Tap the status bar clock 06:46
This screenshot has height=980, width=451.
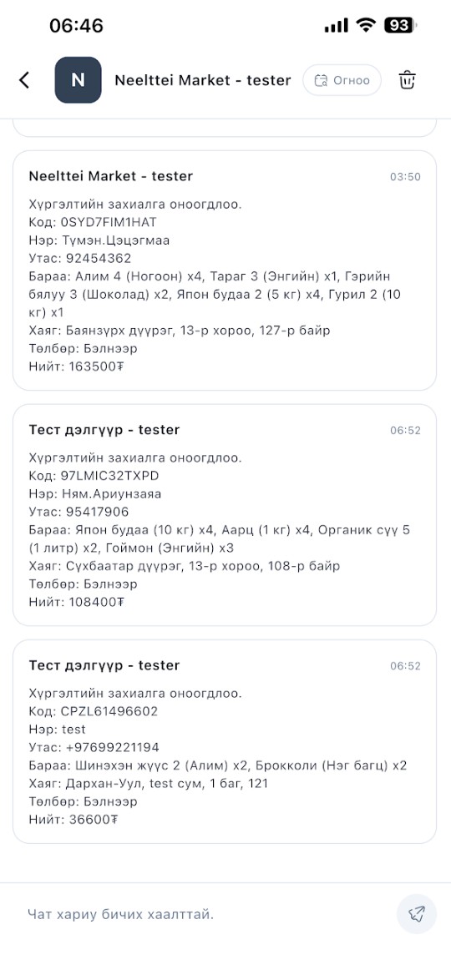76,26
